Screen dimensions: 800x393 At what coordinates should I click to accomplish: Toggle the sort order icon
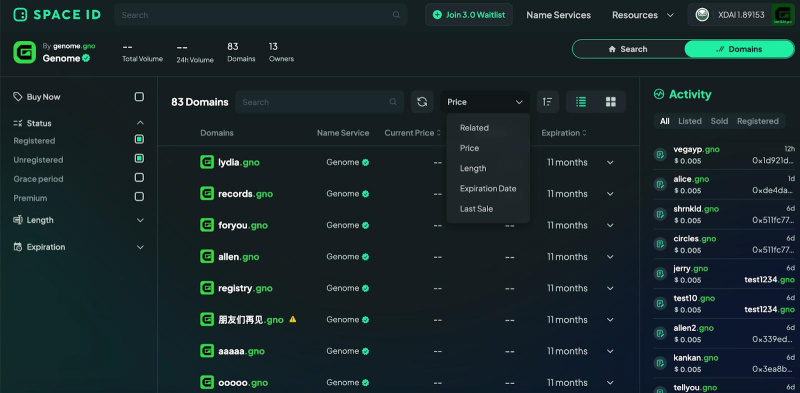pos(547,102)
